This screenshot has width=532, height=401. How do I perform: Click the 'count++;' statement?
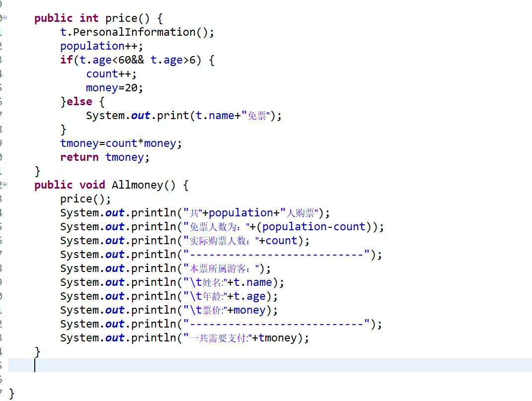click(111, 74)
